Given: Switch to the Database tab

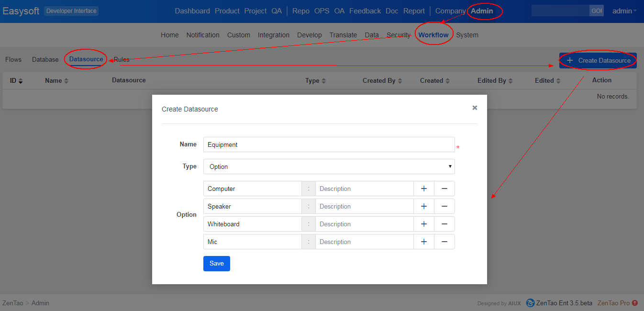Looking at the screenshot, I should tap(45, 60).
